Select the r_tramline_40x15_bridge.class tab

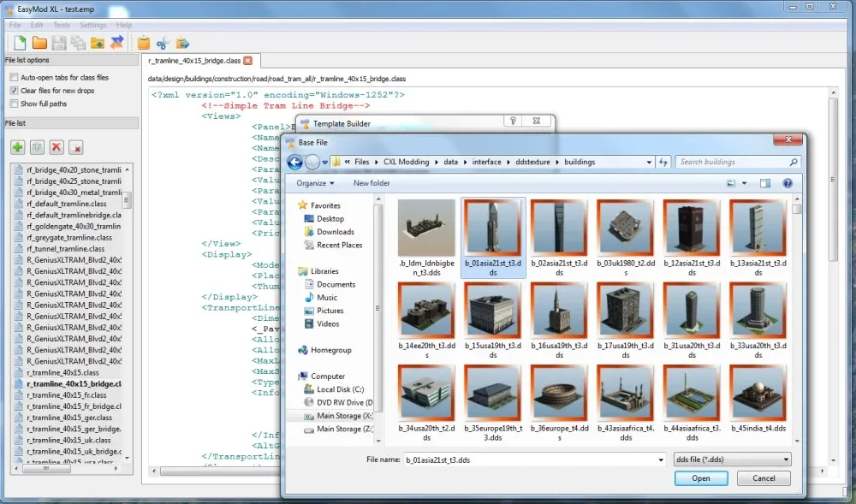(x=194, y=61)
